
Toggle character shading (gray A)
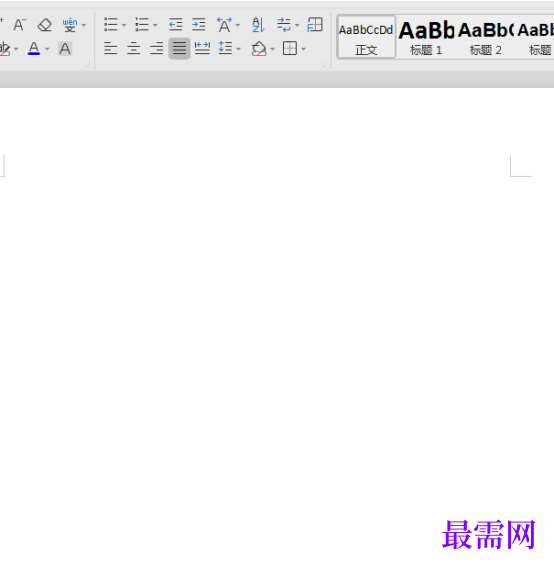(x=65, y=48)
